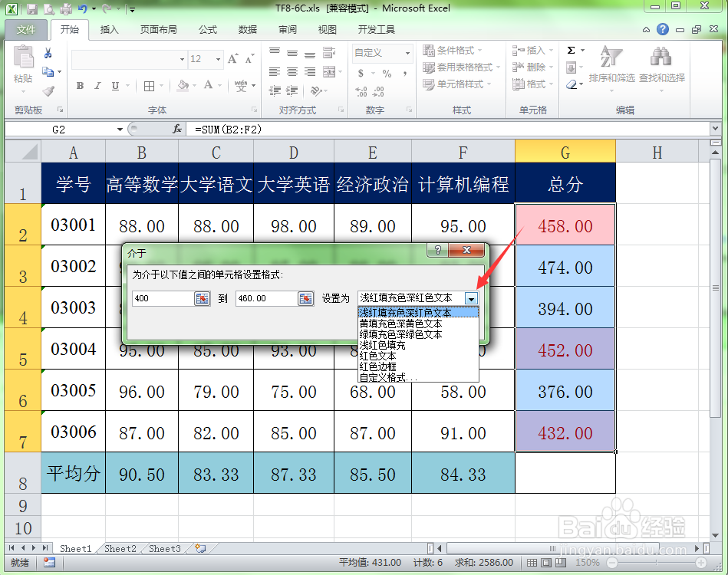Screen dimensions: 728x575
Task: Click the Clear eraser icon
Action: [x=572, y=84]
